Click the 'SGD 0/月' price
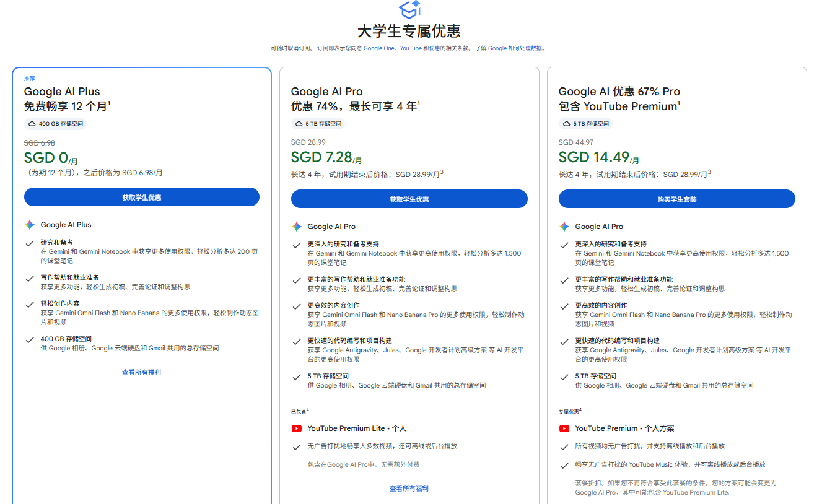Screen dimensions: 822x504 tap(51, 159)
